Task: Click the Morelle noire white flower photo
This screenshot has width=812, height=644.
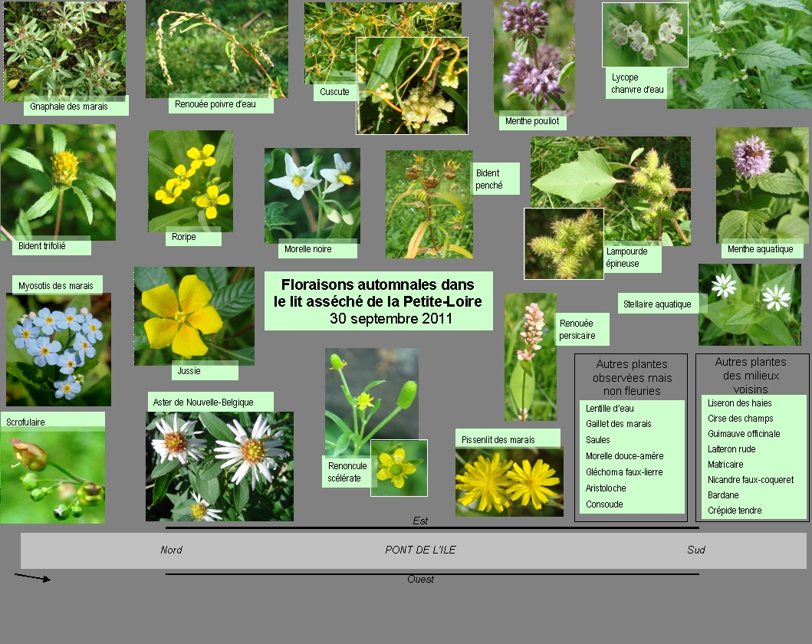Action: [x=312, y=194]
